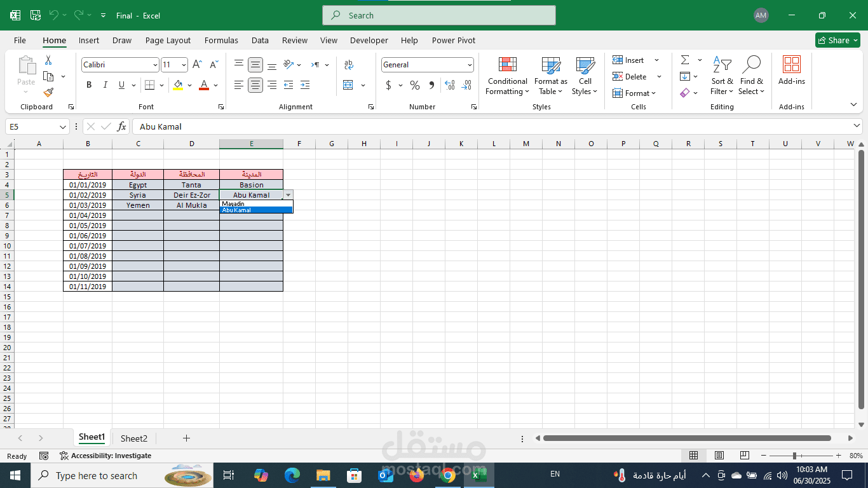This screenshot has height=488, width=868.
Task: Select Mayadin in the dropdown list
Action: pos(256,204)
